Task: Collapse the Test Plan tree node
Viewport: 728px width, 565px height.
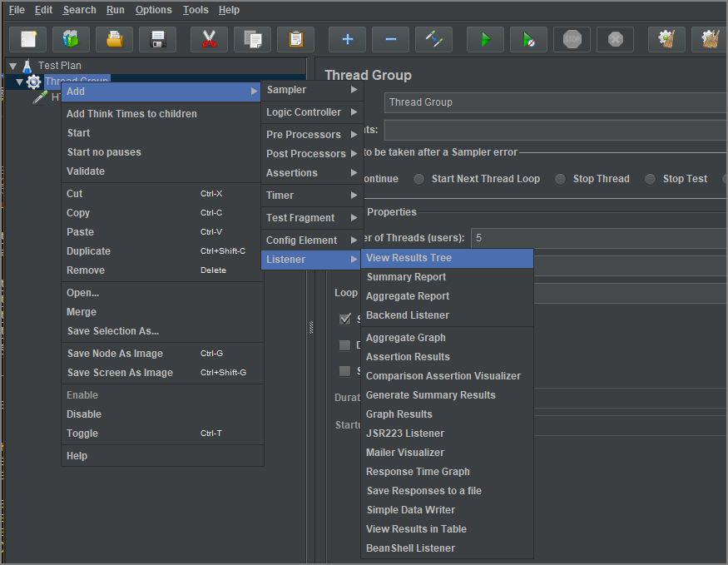Action: pyautogui.click(x=12, y=66)
